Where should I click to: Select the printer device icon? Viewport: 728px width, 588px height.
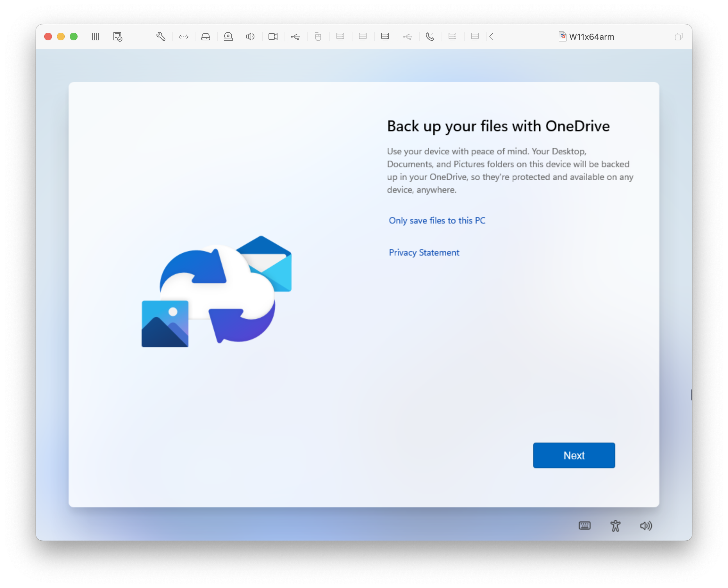click(x=228, y=37)
